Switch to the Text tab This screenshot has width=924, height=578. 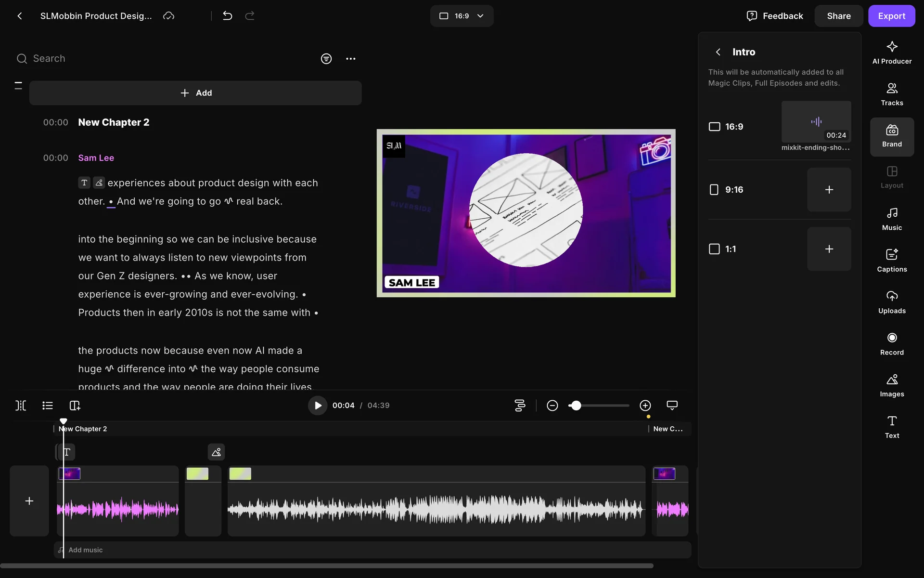[x=891, y=427]
